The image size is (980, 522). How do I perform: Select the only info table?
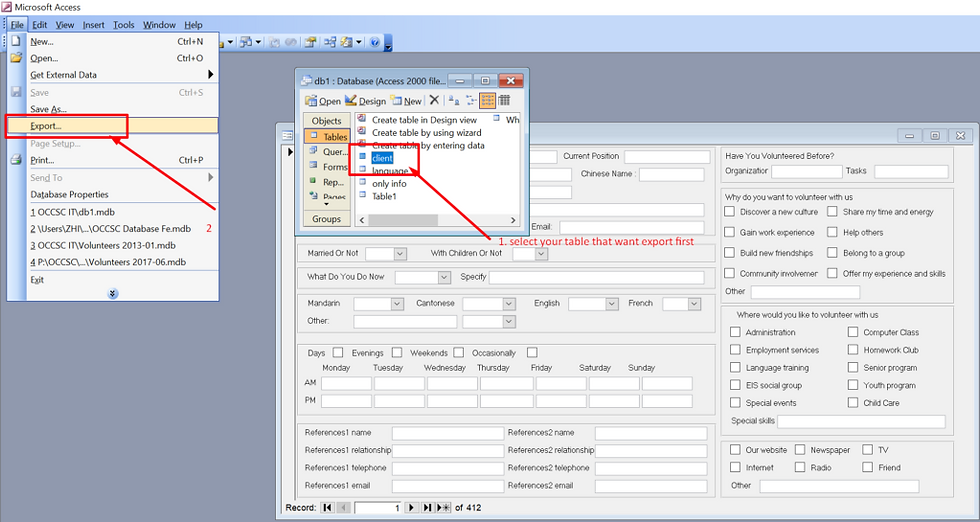coord(389,184)
